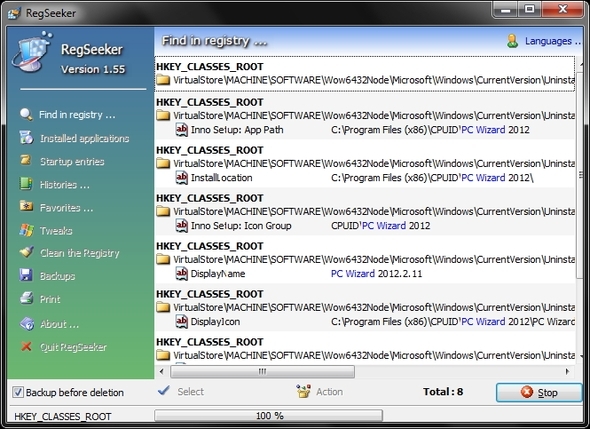The image size is (590, 429).
Task: Click the Find in registry magnifier icon
Action: 26,114
